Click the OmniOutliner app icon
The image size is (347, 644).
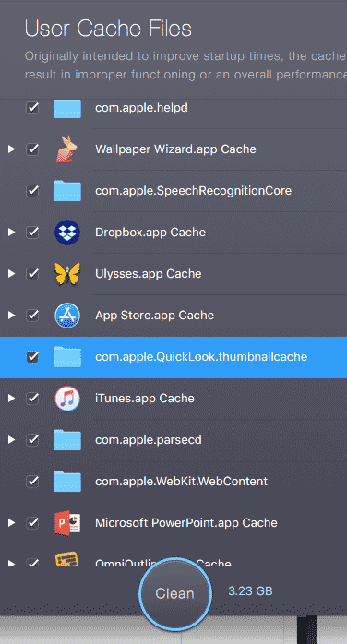click(67, 558)
